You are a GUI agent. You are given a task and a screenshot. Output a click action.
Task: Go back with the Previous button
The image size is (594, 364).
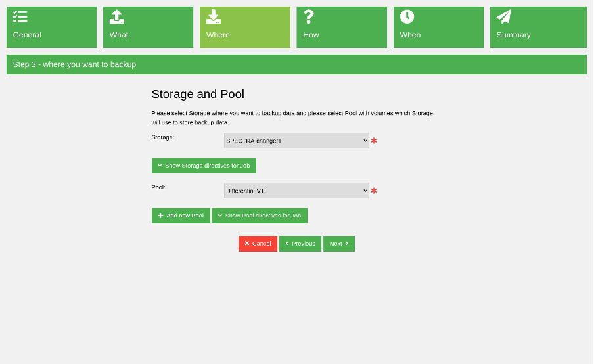click(300, 244)
